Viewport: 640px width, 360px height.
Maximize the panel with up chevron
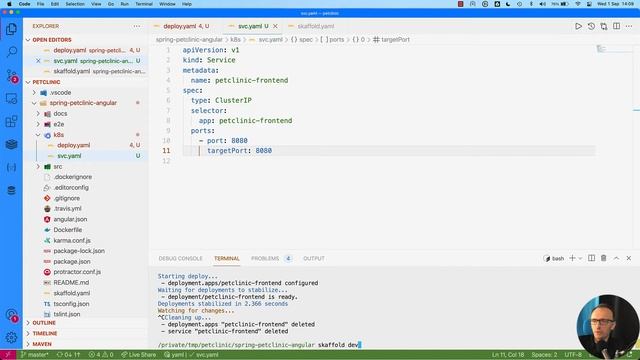[x=616, y=258]
